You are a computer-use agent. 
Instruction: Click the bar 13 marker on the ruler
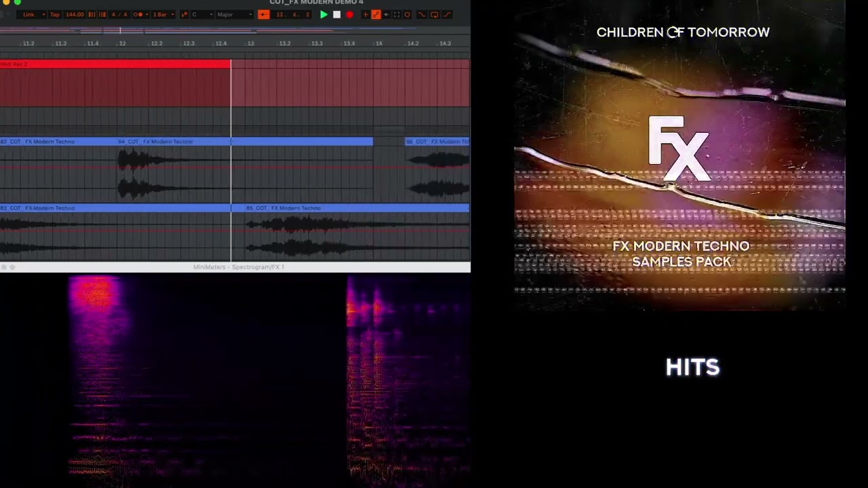(250, 43)
